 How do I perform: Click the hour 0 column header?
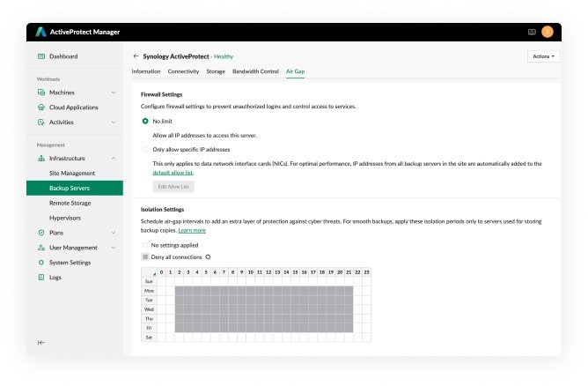(x=161, y=272)
